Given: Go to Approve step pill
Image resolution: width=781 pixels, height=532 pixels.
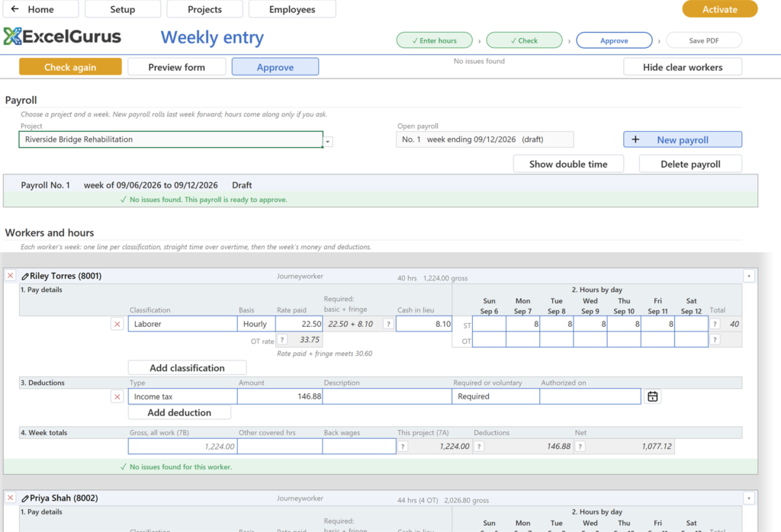Looking at the screenshot, I should (614, 40).
